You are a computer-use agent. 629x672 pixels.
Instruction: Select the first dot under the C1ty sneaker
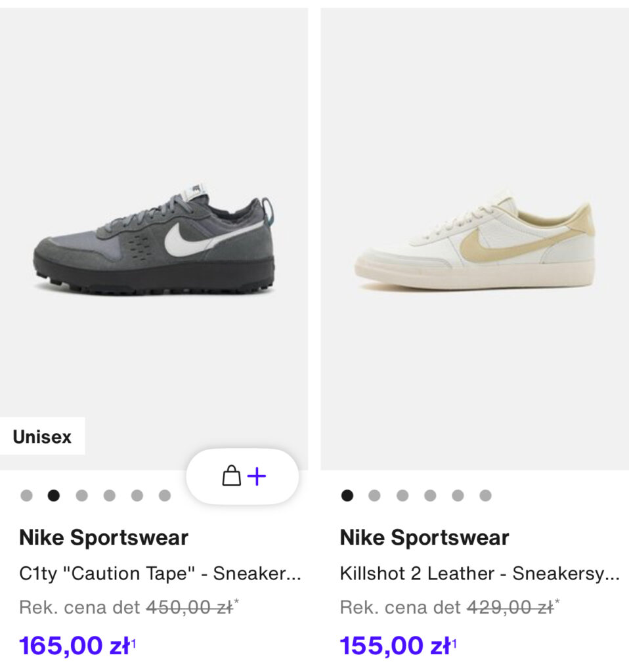tap(26, 495)
